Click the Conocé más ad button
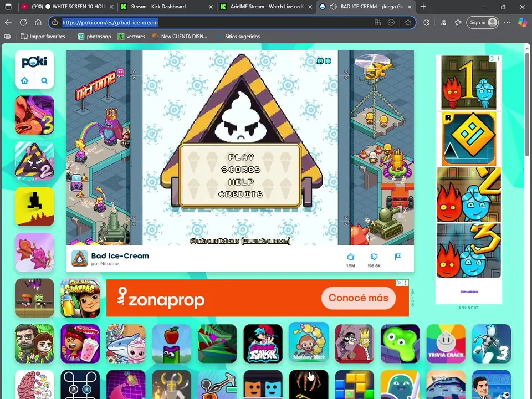The width and height of the screenshot is (532, 399). click(x=359, y=298)
